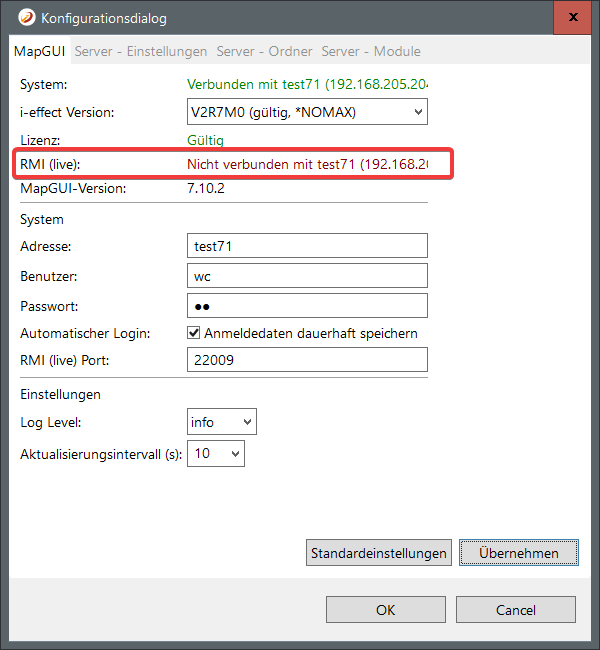The image size is (600, 650).
Task: Click the Passwort field
Action: pos(307,305)
